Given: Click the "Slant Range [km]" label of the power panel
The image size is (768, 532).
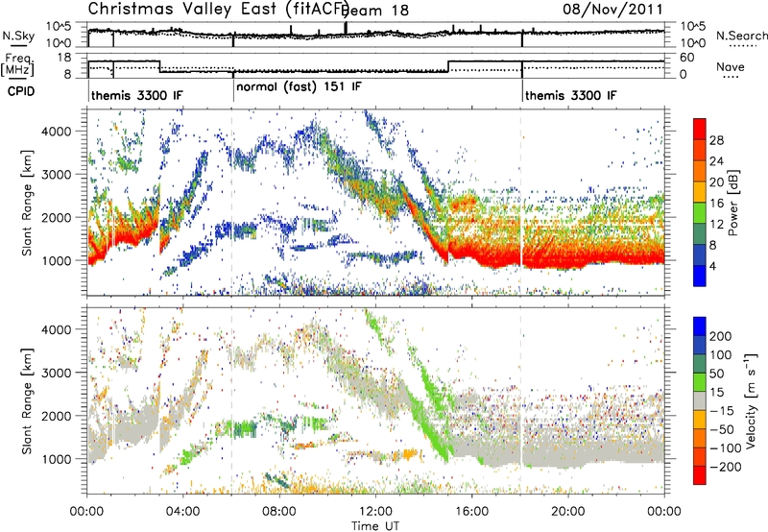Looking at the screenshot, I should pyautogui.click(x=27, y=203).
